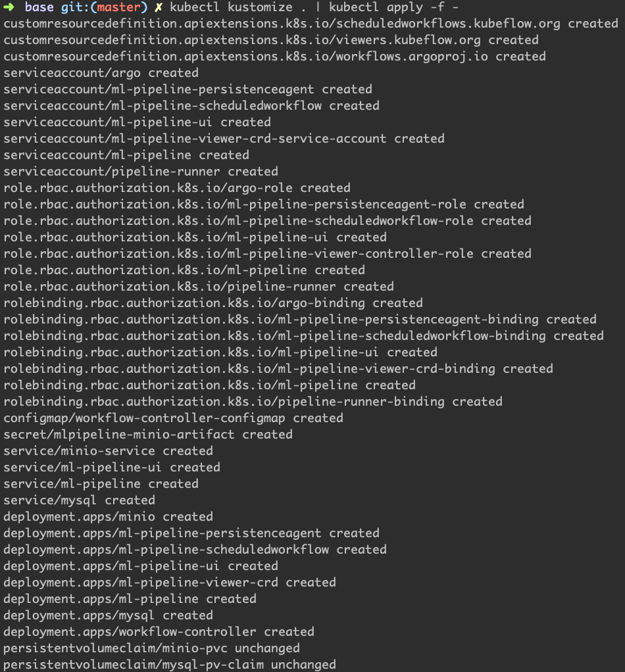Click the pipeline-runner-binding created line
Screen dimensions: 625x672
(x=253, y=402)
